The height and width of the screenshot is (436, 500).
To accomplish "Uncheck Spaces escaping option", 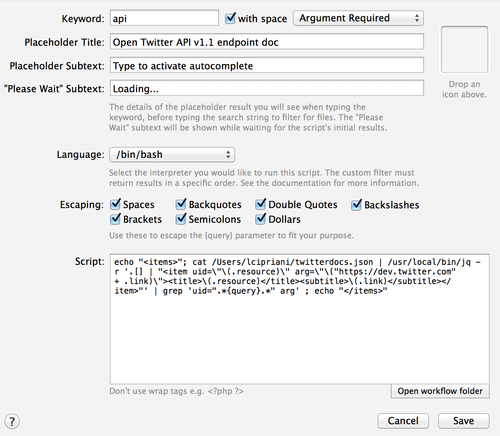I will 115,204.
